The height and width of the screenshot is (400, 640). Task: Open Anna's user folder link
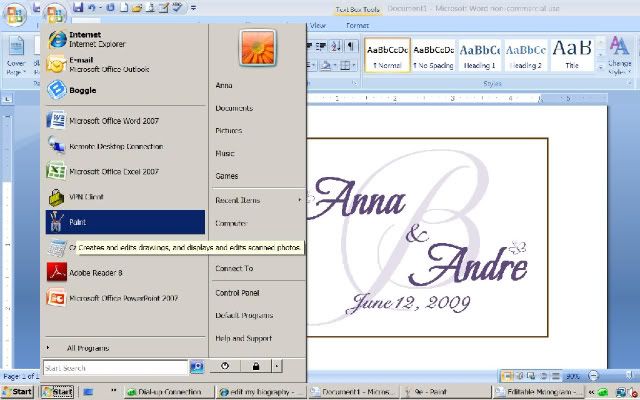coord(224,85)
